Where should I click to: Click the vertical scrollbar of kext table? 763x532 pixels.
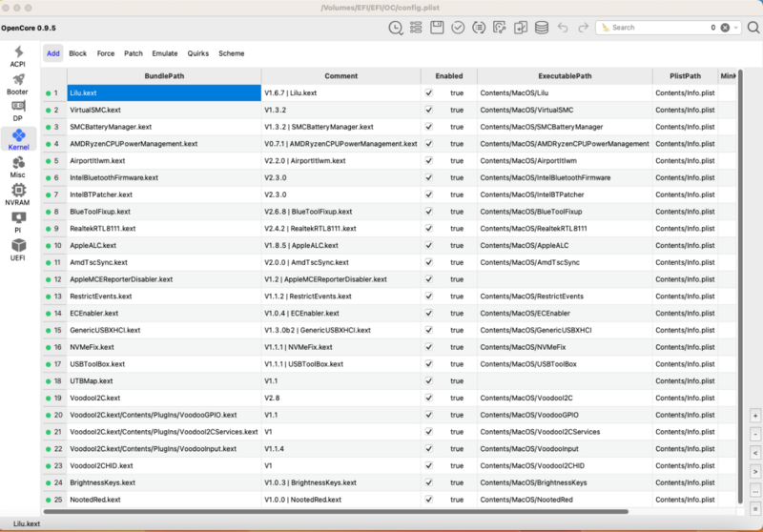click(x=740, y=287)
